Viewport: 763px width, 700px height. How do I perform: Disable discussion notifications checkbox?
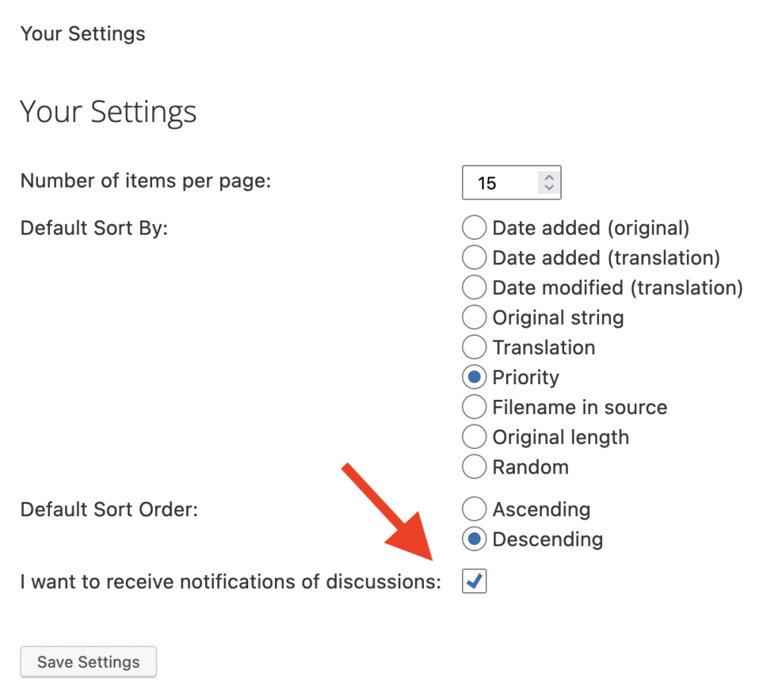coord(474,582)
